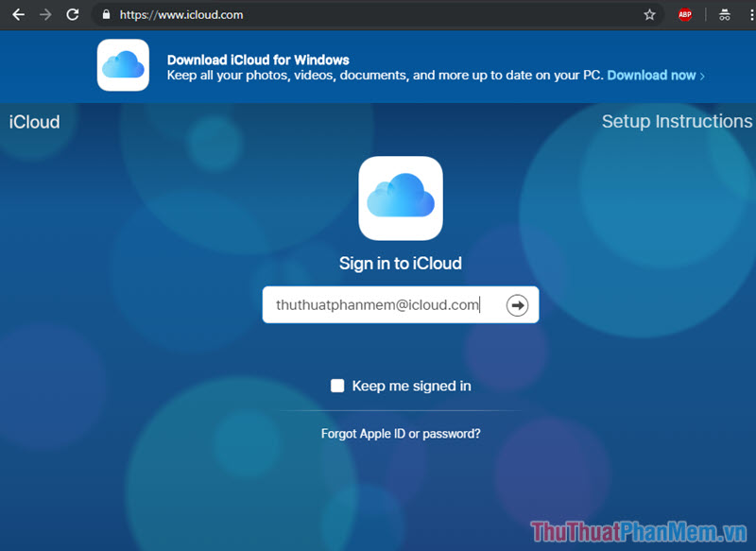This screenshot has width=756, height=551.
Task: Click the forward navigation arrow
Action: pos(44,14)
